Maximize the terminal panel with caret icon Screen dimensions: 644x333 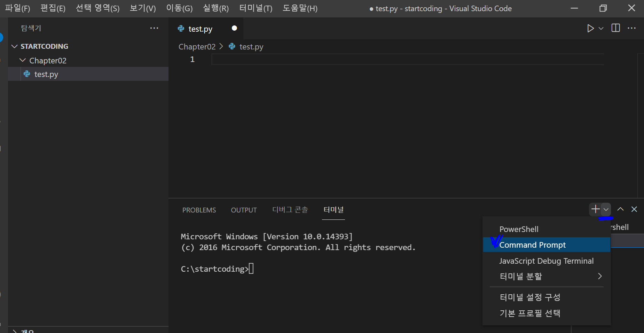coord(620,209)
